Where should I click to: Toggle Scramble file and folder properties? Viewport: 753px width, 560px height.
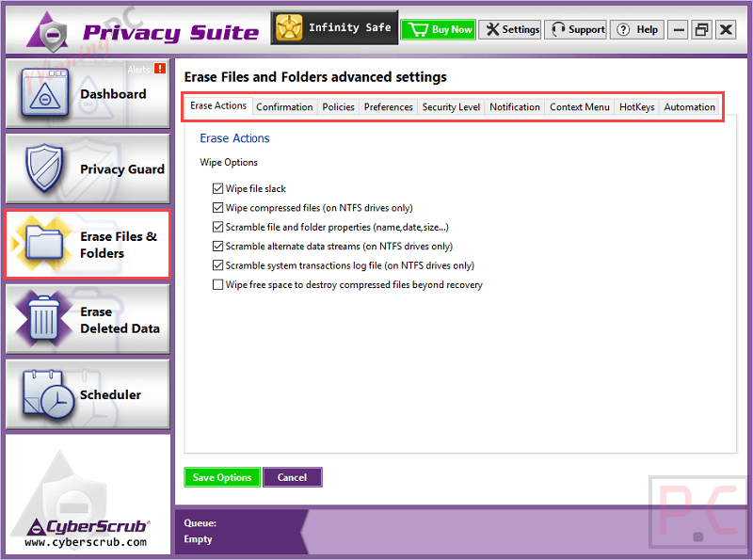point(217,227)
